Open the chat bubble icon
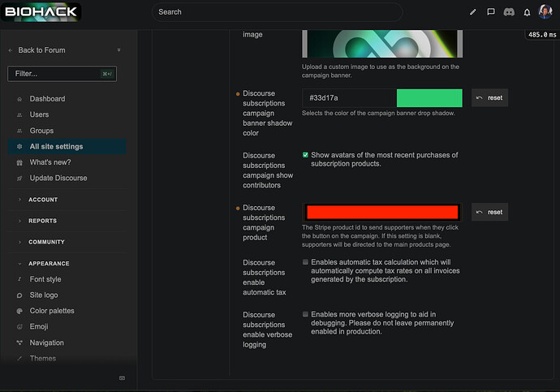560x392 pixels. pyautogui.click(x=491, y=12)
